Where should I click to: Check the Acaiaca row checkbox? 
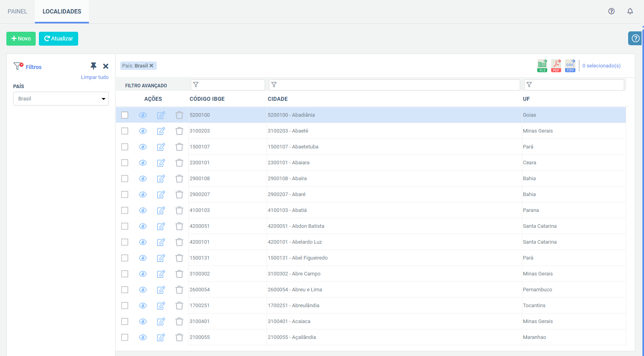(125, 321)
